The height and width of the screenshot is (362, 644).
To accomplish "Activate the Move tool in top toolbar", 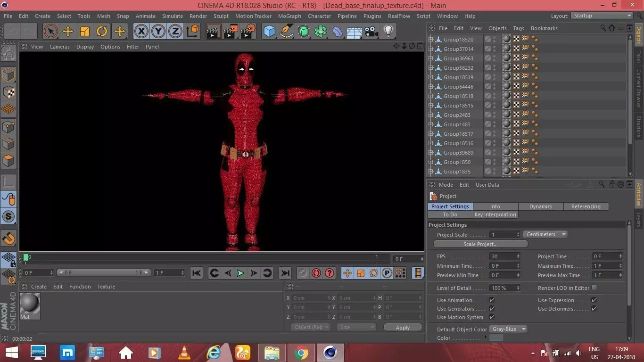I will pyautogui.click(x=68, y=32).
